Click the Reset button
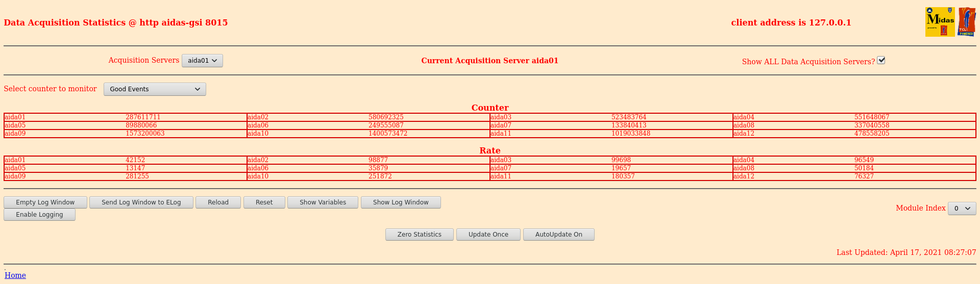This screenshot has width=980, height=284. pos(264,202)
